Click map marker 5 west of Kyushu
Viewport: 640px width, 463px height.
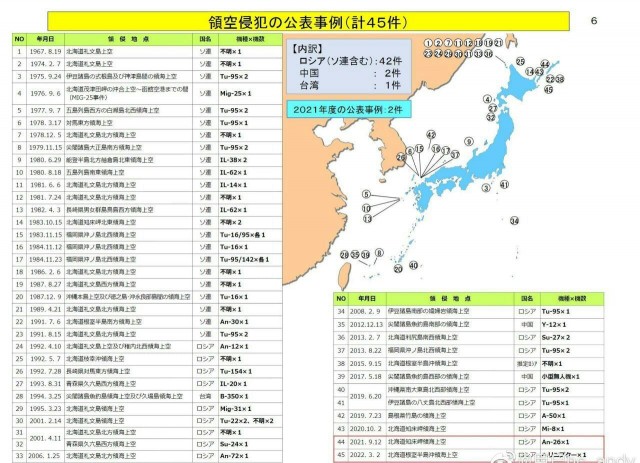click(367, 194)
